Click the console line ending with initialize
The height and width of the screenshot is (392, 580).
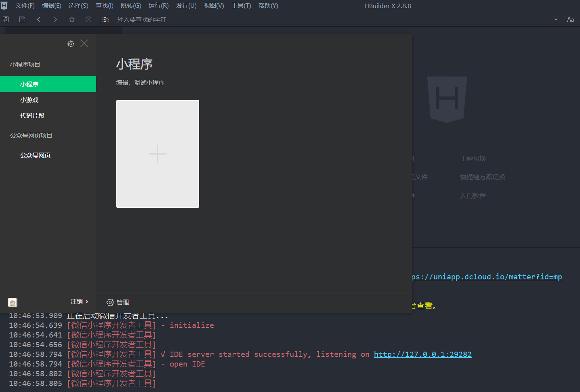[111, 325]
